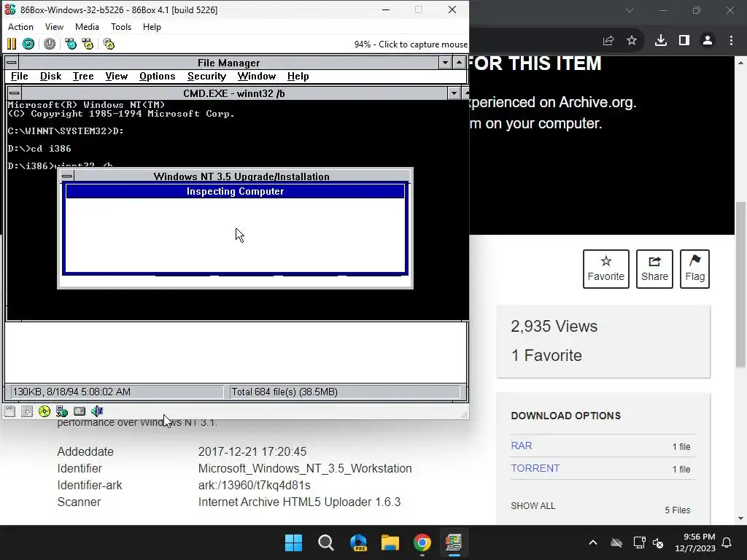
Task: Open 86Box settings gear icon in toolbar
Action: [109, 44]
